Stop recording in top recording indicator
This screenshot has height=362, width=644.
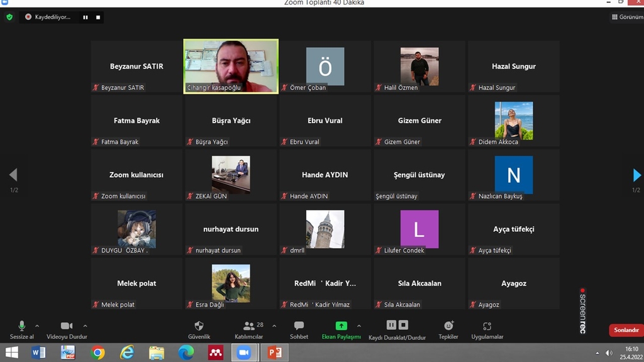pyautogui.click(x=98, y=18)
